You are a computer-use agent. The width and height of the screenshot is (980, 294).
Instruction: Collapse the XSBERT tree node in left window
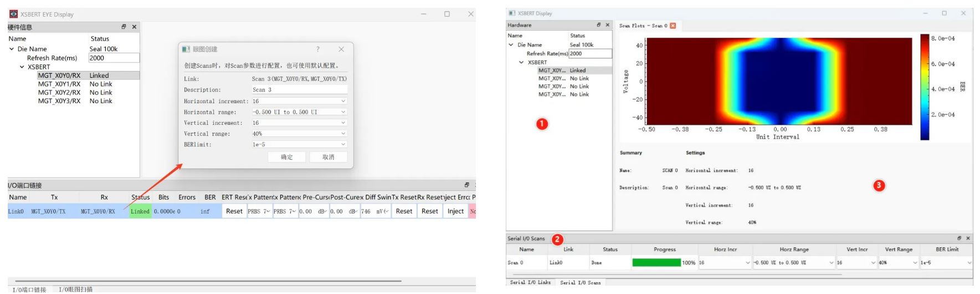pos(22,67)
